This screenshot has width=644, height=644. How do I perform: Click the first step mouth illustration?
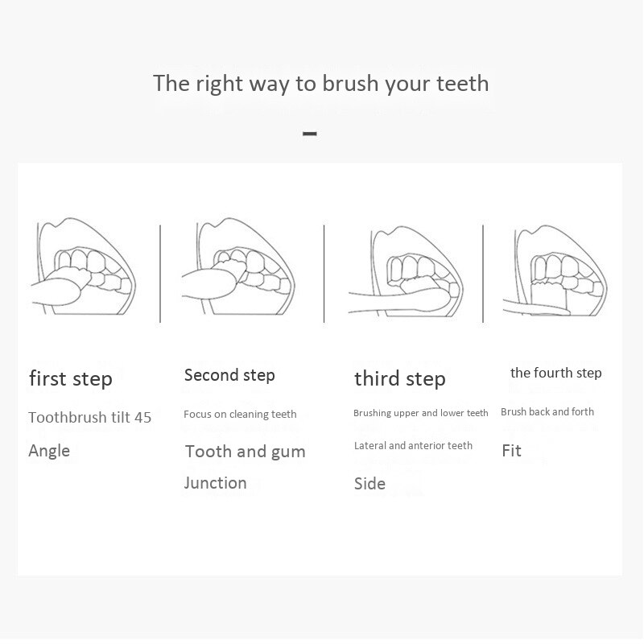pyautogui.click(x=84, y=266)
